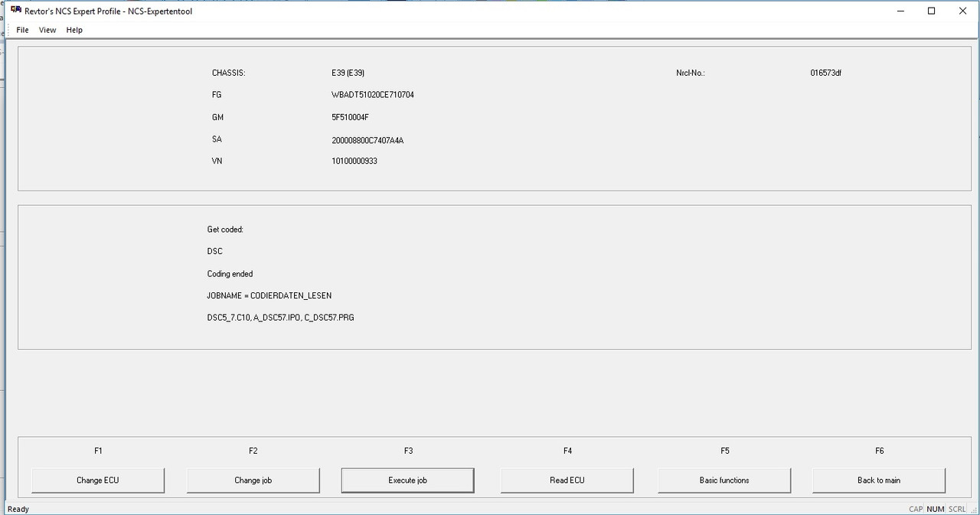Screen dimensions: 980x515
Task: Click the chassis value E39 (E39)
Action: [x=348, y=73]
